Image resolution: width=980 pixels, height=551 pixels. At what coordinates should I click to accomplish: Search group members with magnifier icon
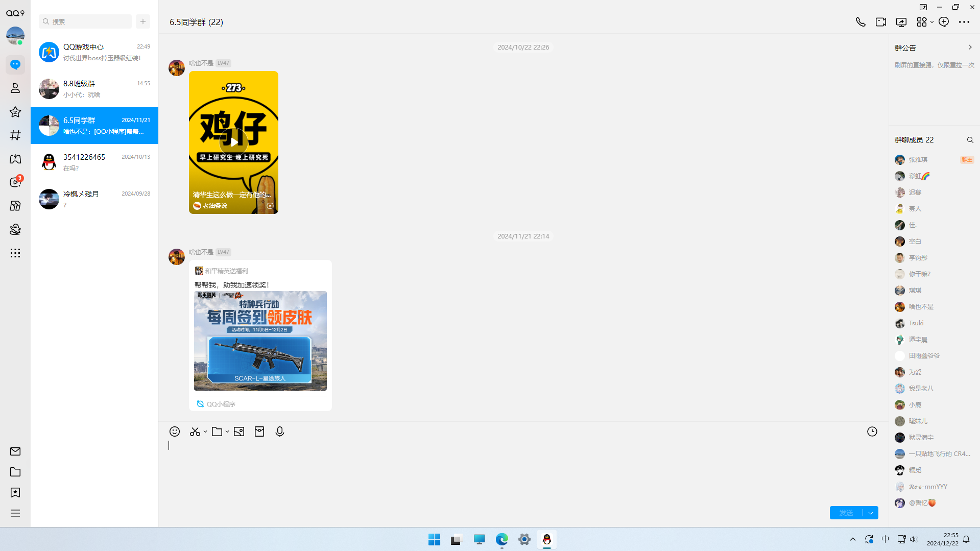coord(970,140)
